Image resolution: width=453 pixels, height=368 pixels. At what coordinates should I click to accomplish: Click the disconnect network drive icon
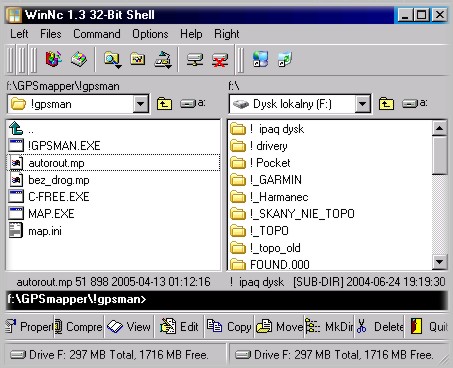(x=220, y=60)
